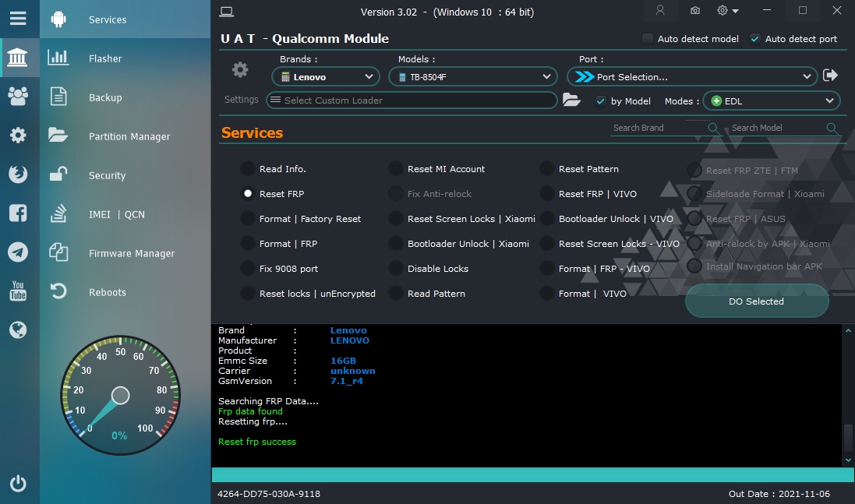Screen dimensions: 855x504
Task: Open the users group sidebar icon
Action: click(18, 96)
